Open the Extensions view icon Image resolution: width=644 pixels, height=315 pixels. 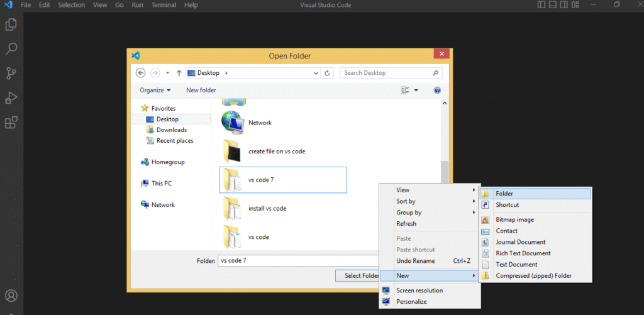(11, 123)
